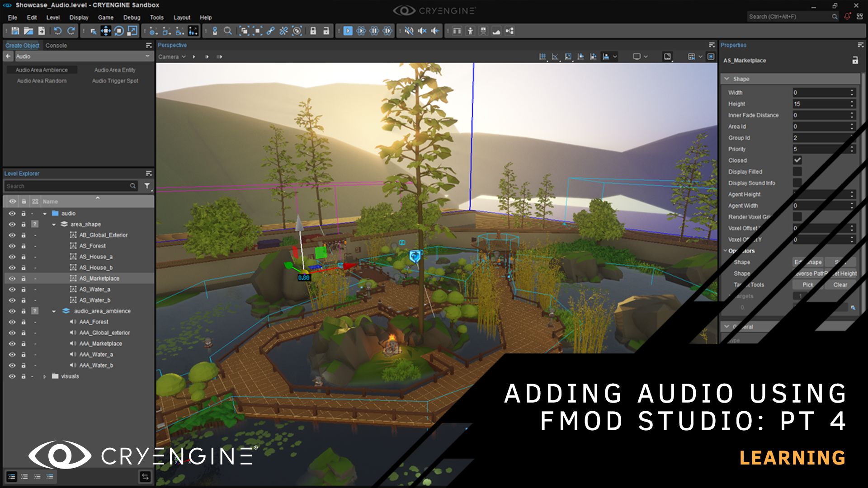The image size is (868, 488).
Task: Mute audio in the toolbar
Action: pos(409,31)
